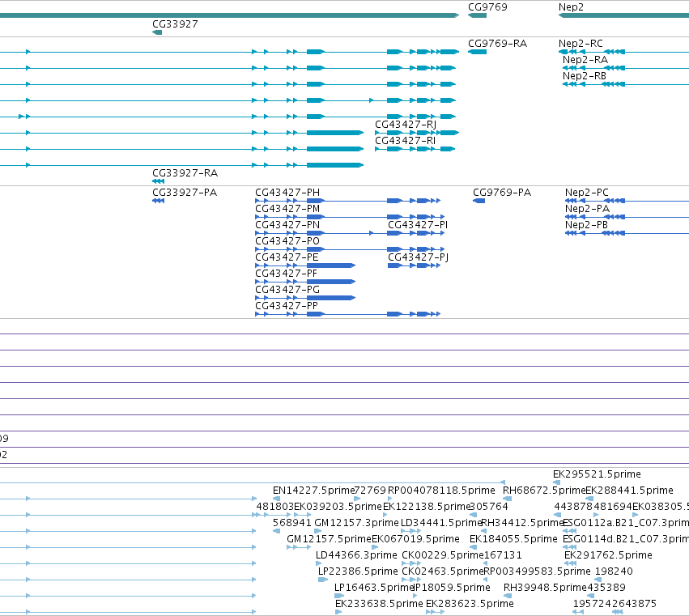Click the 481803 feature label
Screen dimensions: 689x616
coord(274,507)
